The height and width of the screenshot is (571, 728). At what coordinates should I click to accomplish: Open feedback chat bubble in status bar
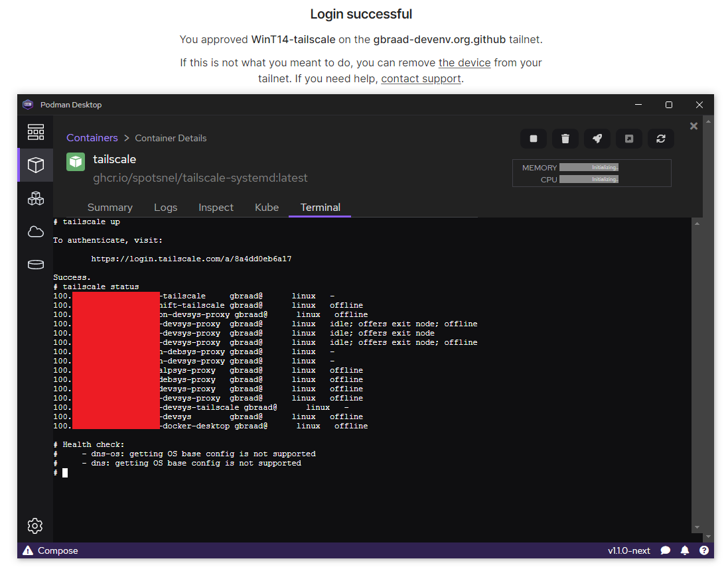[666, 550]
